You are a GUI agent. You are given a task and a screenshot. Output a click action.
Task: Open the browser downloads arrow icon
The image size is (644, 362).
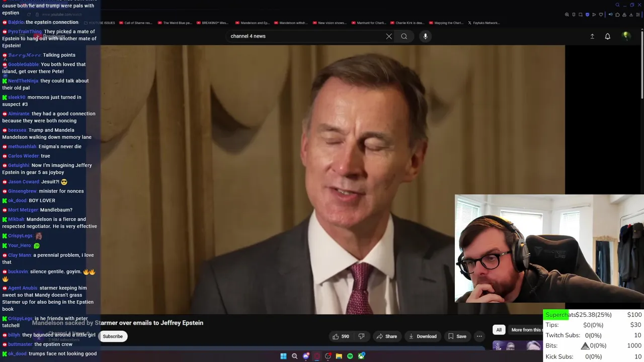pos(631,15)
